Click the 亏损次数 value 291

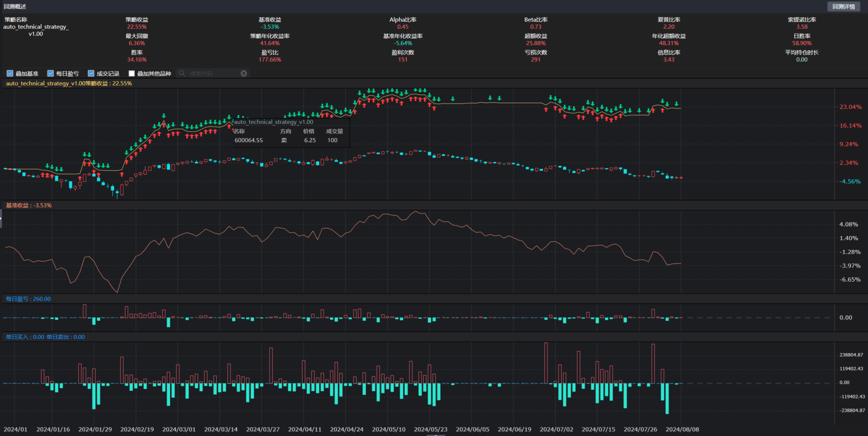(x=536, y=60)
